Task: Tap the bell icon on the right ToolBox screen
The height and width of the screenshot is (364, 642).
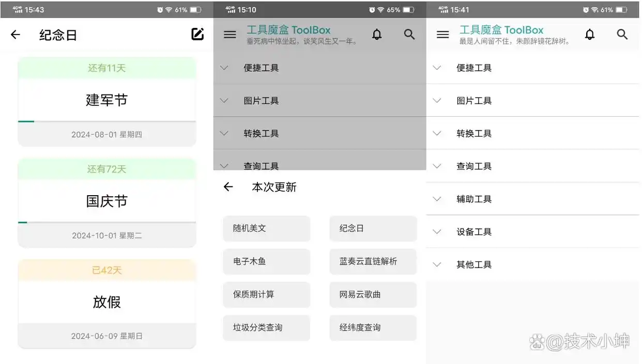Action: (590, 35)
